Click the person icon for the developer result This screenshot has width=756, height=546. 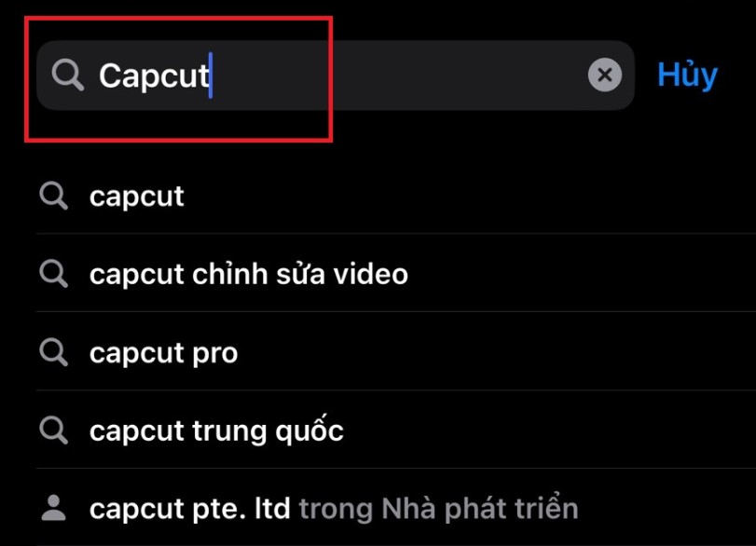53,508
